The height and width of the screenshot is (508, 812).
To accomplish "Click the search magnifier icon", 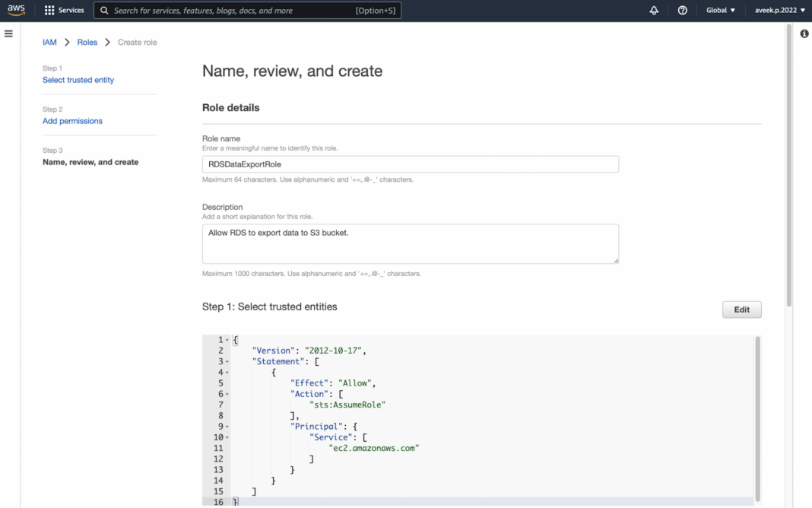I will pos(103,10).
